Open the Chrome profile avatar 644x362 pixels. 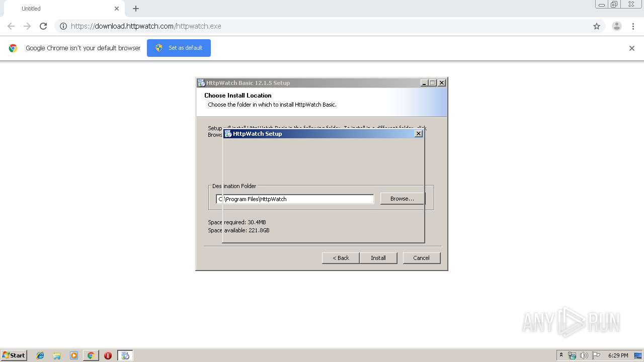617,26
